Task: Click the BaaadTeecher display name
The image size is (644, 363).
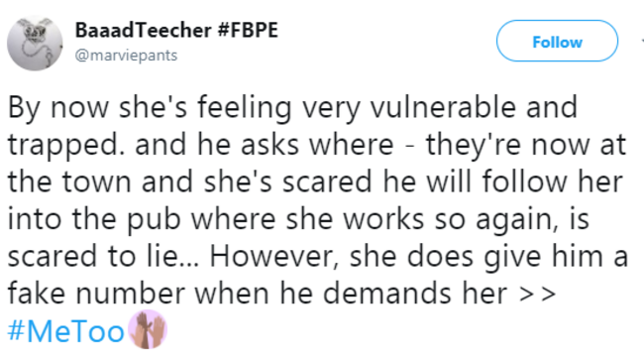Action: pos(143,30)
